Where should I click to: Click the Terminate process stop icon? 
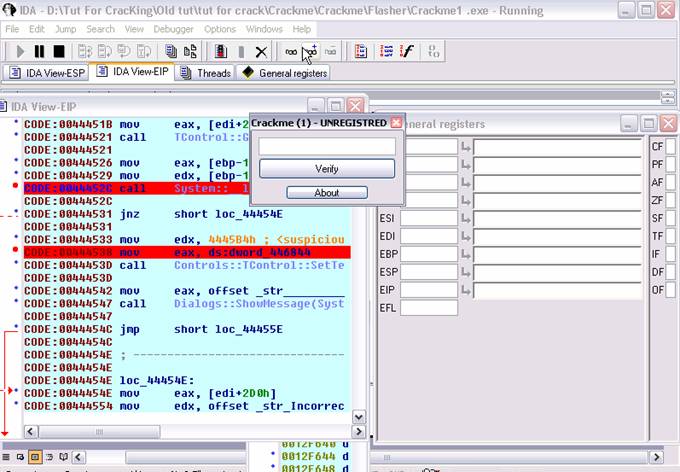pos(59,52)
